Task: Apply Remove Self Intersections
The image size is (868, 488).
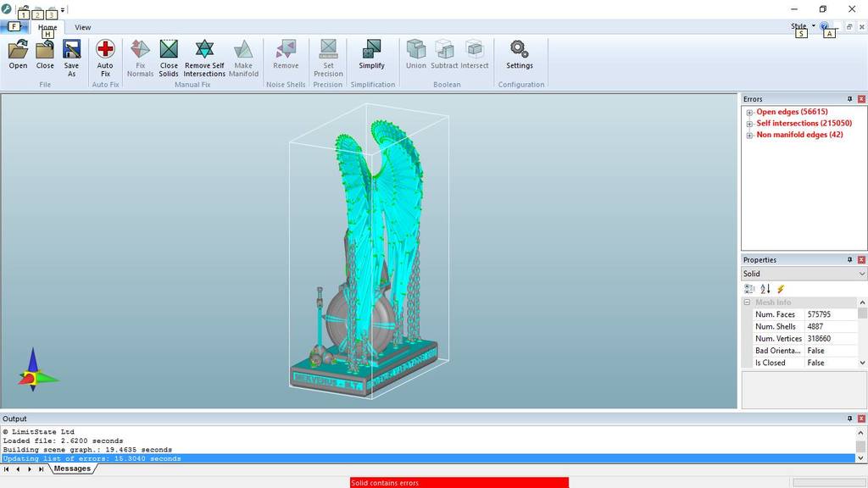Action: 204,58
